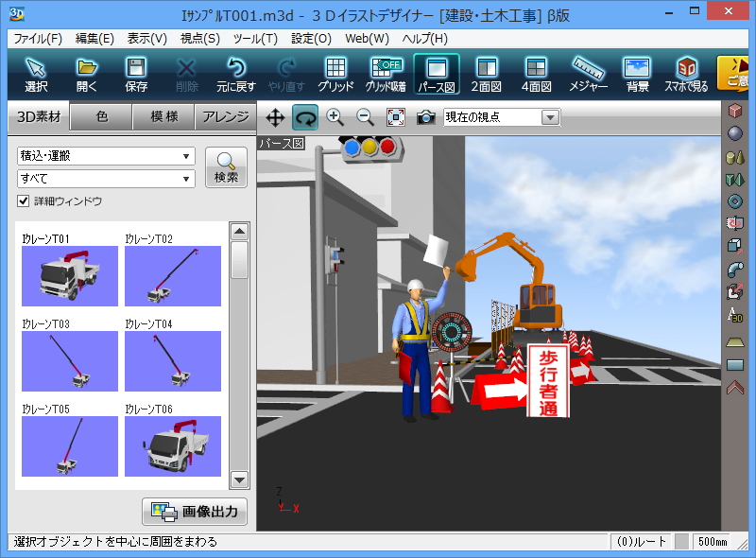The image size is (756, 558).
Task: Open the スマホで見る smartphone preview
Action: 687,74
